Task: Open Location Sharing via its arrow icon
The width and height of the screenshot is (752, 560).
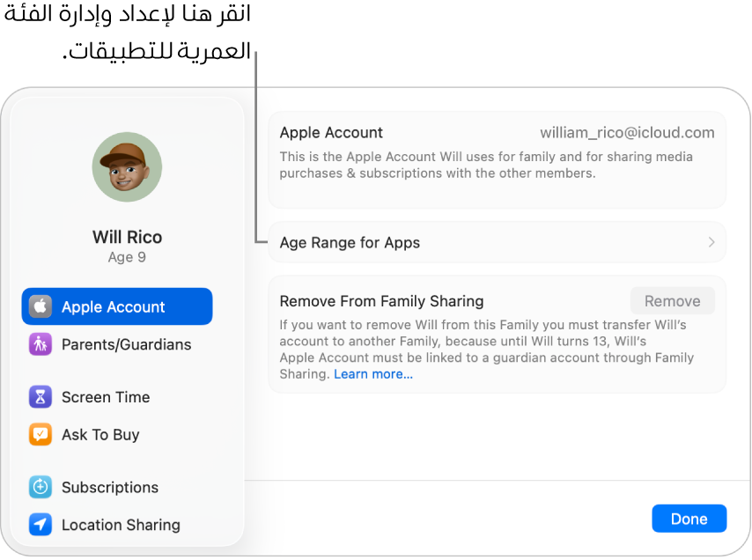Action: coord(40,525)
